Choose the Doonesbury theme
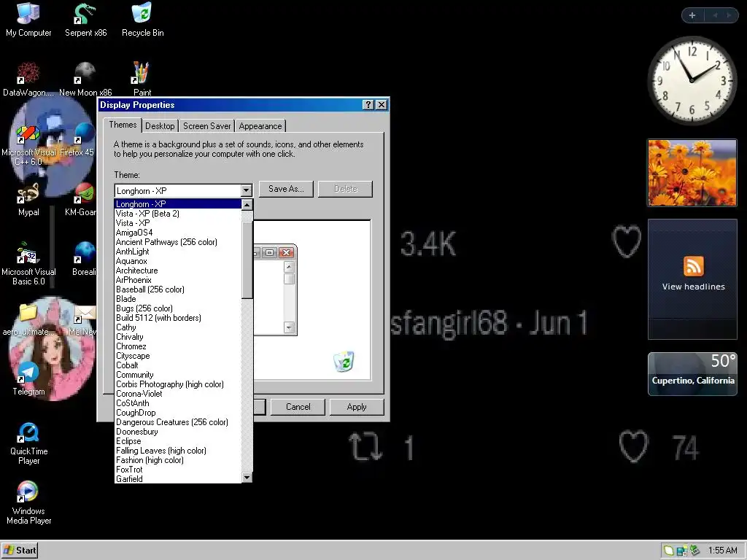The height and width of the screenshot is (560, 747). (x=178, y=432)
